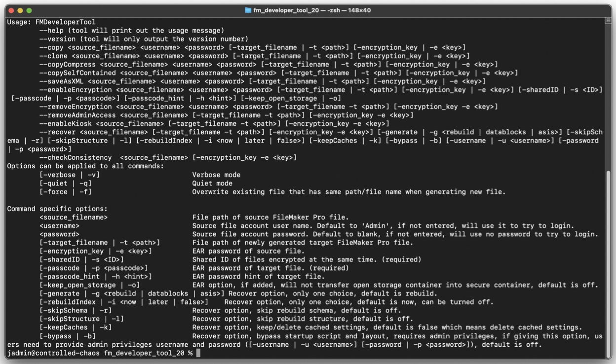Click the --enableEncryption command text
This screenshot has height=364, width=616.
pos(76,90)
